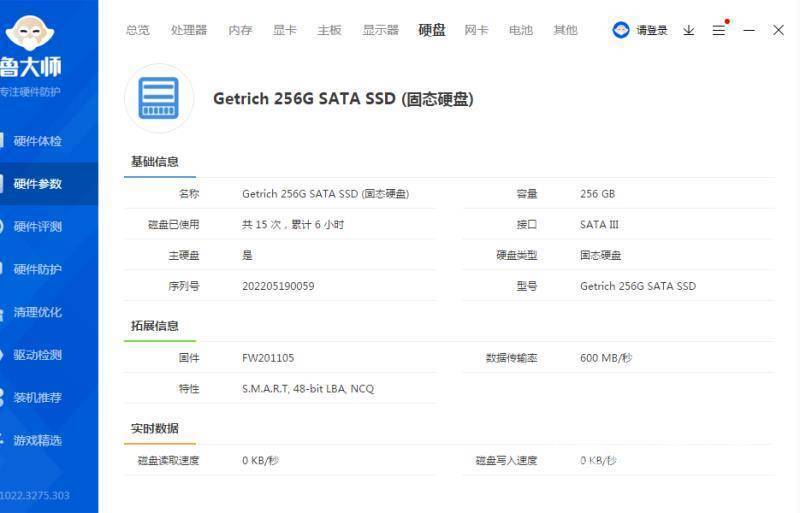This screenshot has width=800, height=513.
Task: Switch to the 其他 tab
Action: point(565,30)
